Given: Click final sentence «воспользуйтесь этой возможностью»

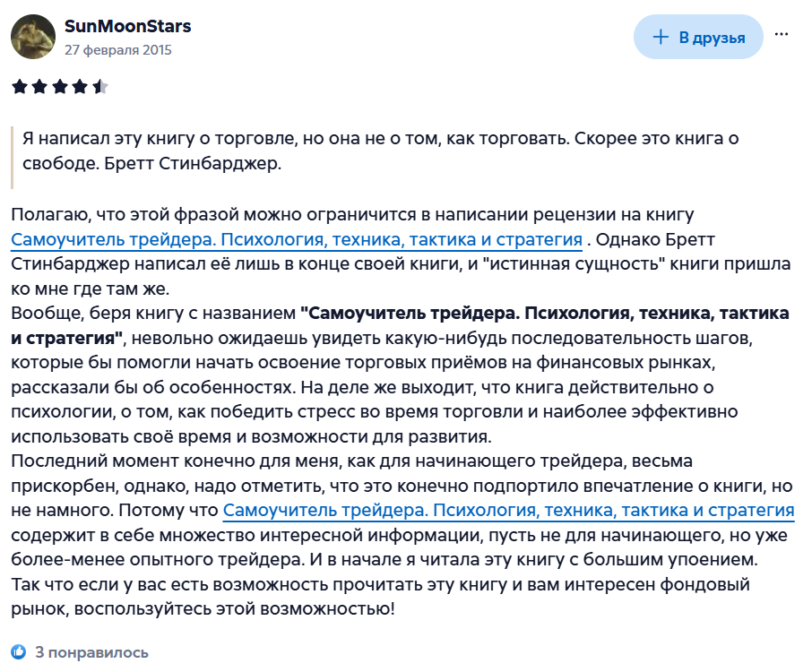Looking at the screenshot, I should [234, 609].
